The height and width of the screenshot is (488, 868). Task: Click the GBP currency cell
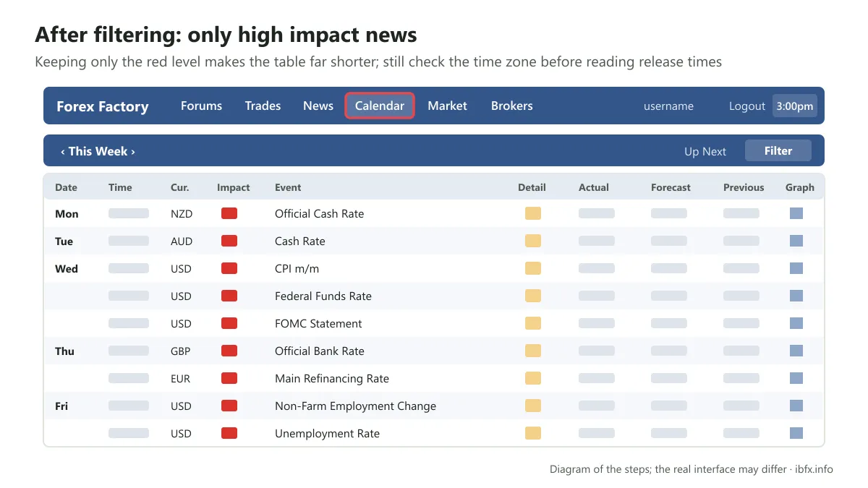point(181,351)
